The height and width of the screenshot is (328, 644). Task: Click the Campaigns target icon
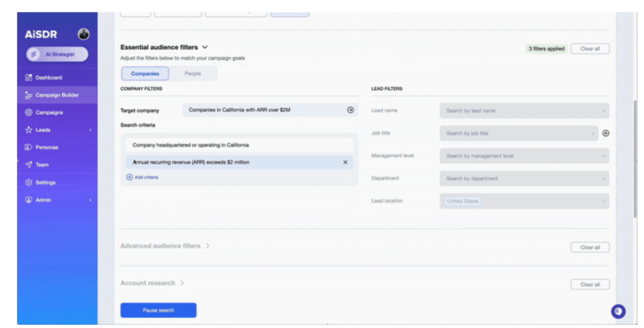tap(28, 112)
